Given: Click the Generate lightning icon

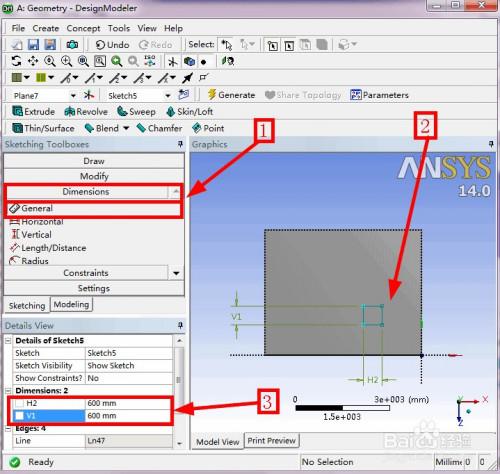Looking at the screenshot, I should click(211, 95).
